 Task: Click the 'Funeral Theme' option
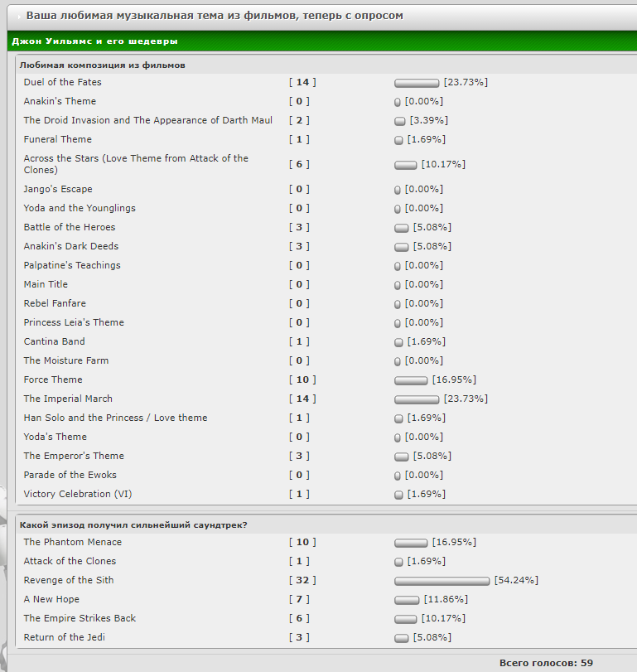(58, 139)
